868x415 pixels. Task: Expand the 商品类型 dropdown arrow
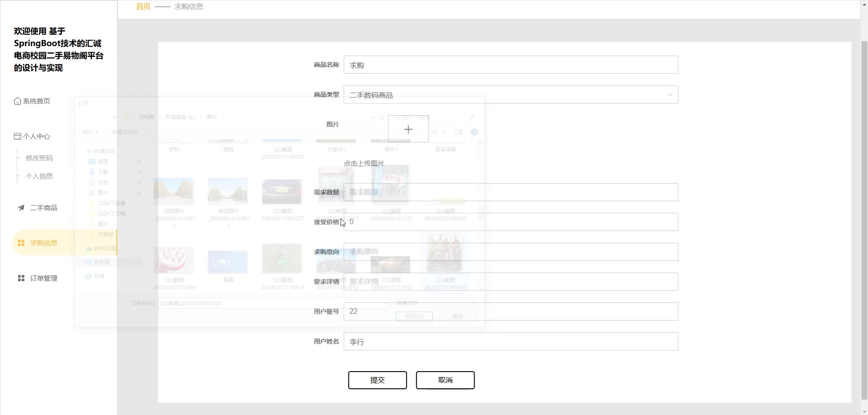coord(670,95)
